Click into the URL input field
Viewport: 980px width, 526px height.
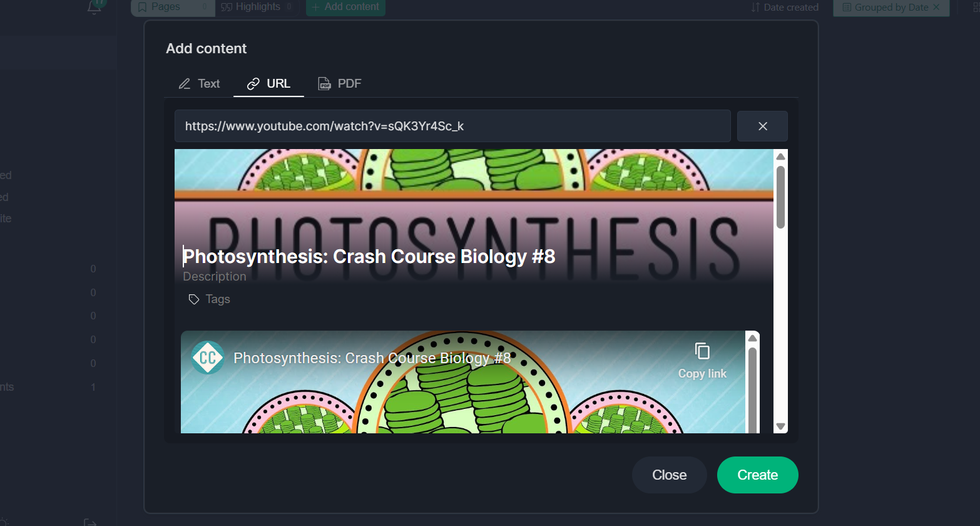(x=452, y=126)
